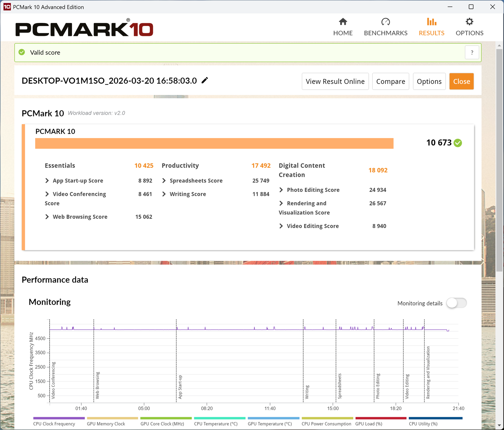Click the valid score help question mark
Screen dimensions: 504x430
(472, 52)
